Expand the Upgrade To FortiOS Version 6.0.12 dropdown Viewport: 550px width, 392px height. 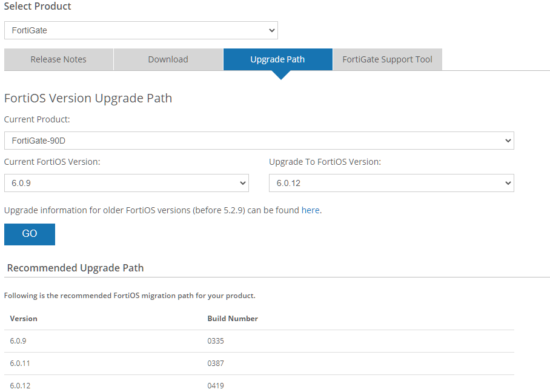(391, 183)
